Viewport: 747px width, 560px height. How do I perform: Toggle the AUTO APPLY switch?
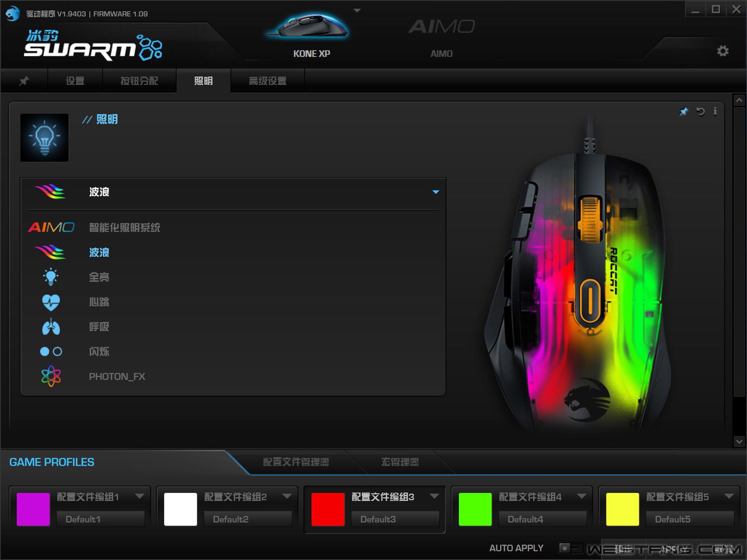570,548
